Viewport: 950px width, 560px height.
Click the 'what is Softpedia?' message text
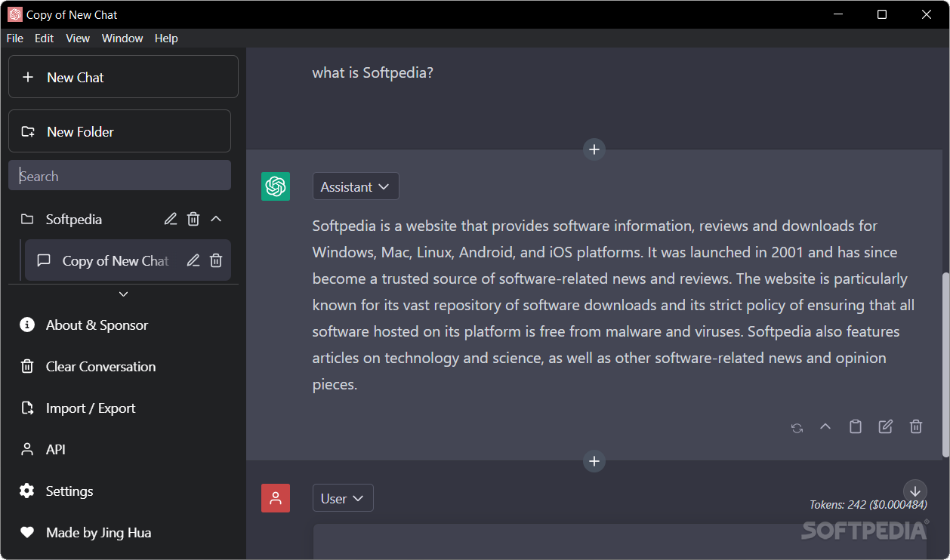click(373, 72)
